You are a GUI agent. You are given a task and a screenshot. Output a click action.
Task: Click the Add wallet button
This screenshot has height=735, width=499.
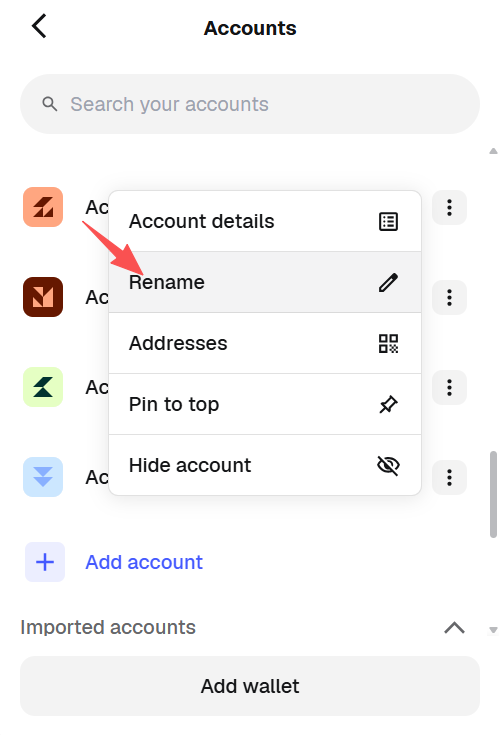tap(250, 686)
